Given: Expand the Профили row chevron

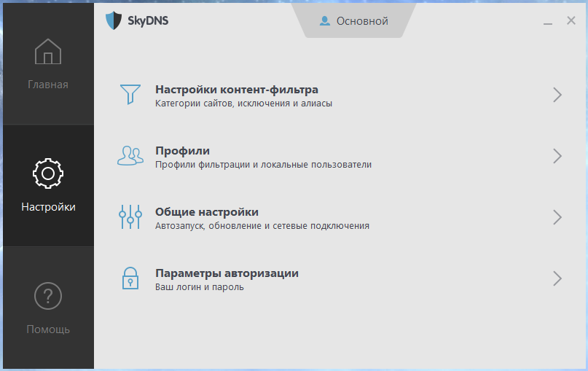Looking at the screenshot, I should click(557, 156).
